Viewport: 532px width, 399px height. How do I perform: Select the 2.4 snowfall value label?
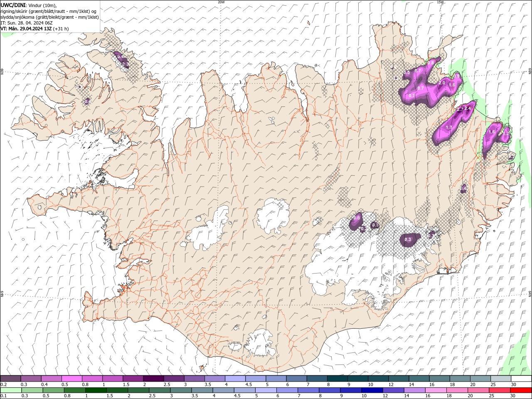pyautogui.click(x=468, y=108)
